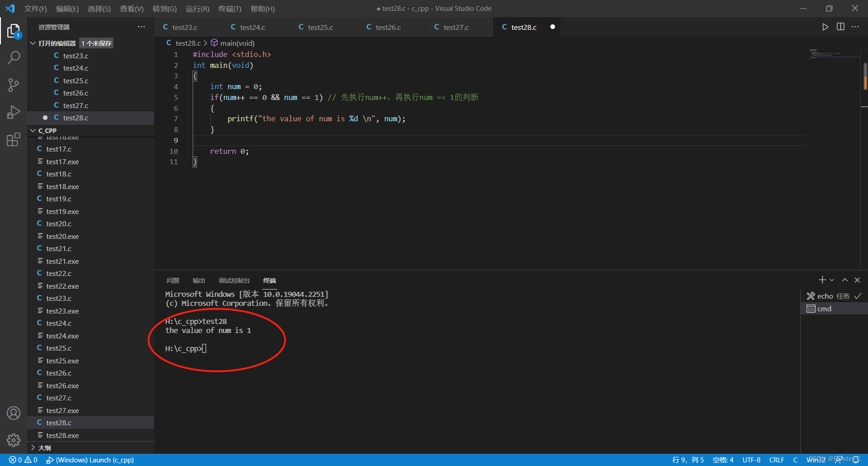The image size is (868, 466).
Task: Click the terminal prompt H:\c_cpp>
Action: [184, 348]
